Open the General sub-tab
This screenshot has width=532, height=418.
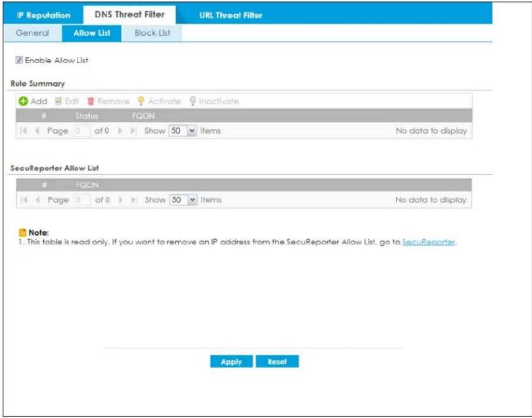pos(32,33)
